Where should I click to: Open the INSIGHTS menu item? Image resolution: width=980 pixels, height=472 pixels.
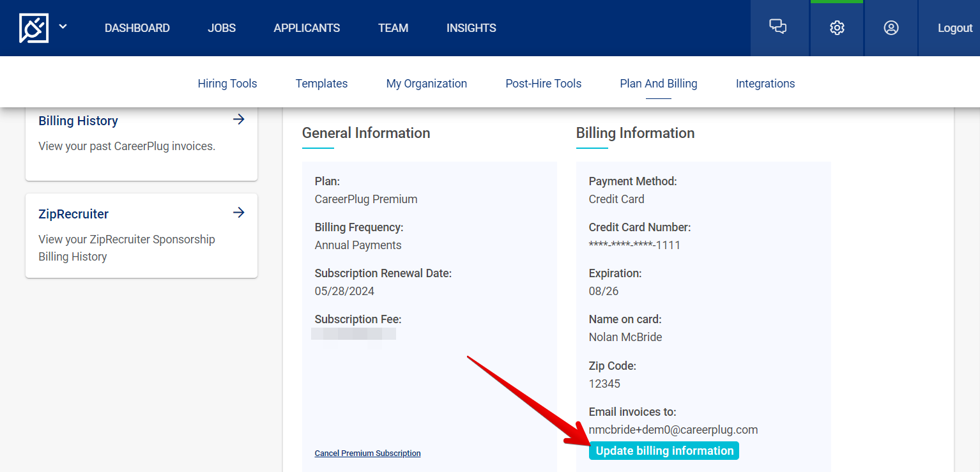471,28
